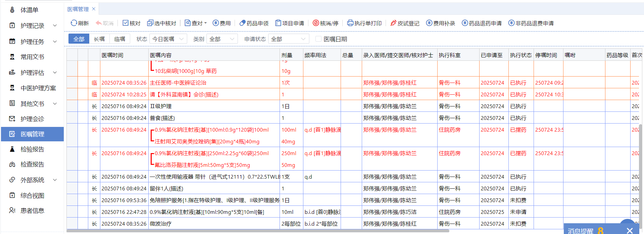Close the 医嘱管理 tab

[94, 9]
